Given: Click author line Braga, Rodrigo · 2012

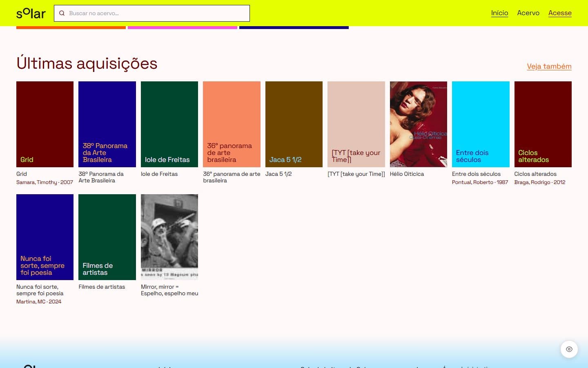Looking at the screenshot, I should [540, 182].
